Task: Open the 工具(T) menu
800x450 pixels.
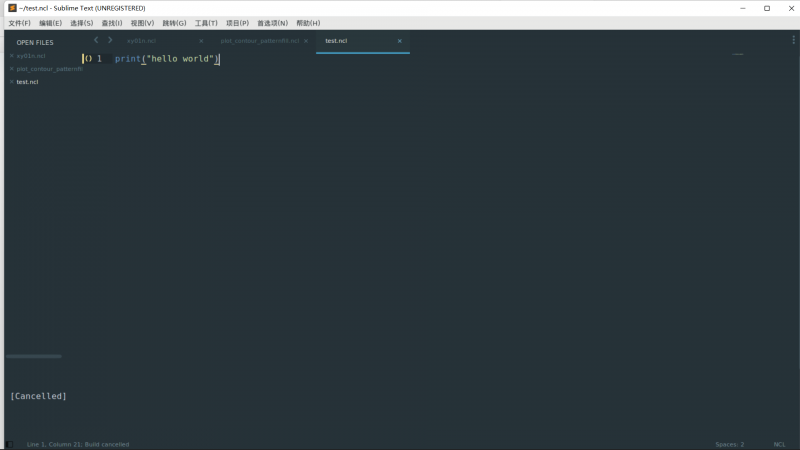Action: coord(206,22)
